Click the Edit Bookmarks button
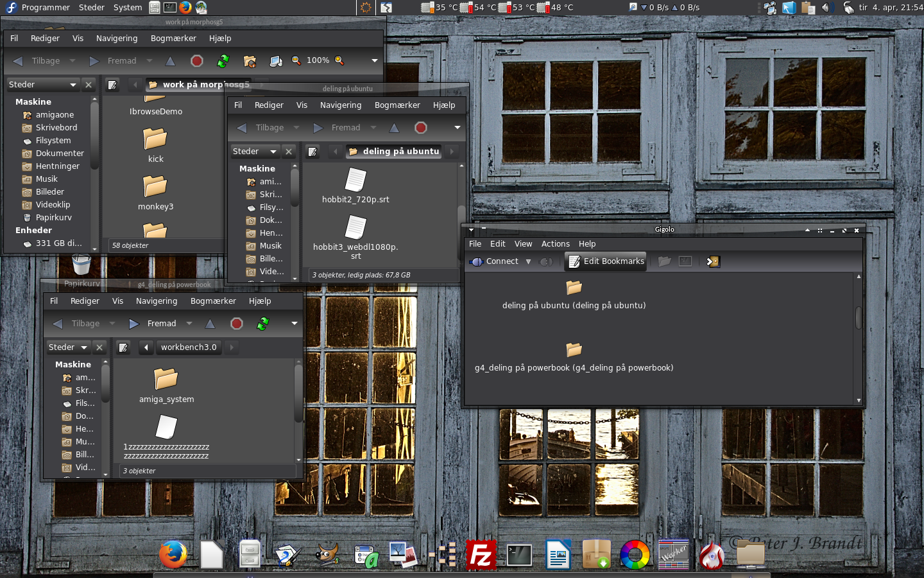Screen dimensions: 924x578 (x=606, y=261)
